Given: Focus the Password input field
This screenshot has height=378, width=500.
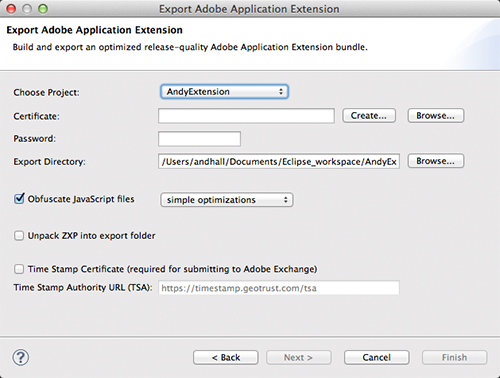Looking at the screenshot, I should coord(199,139).
